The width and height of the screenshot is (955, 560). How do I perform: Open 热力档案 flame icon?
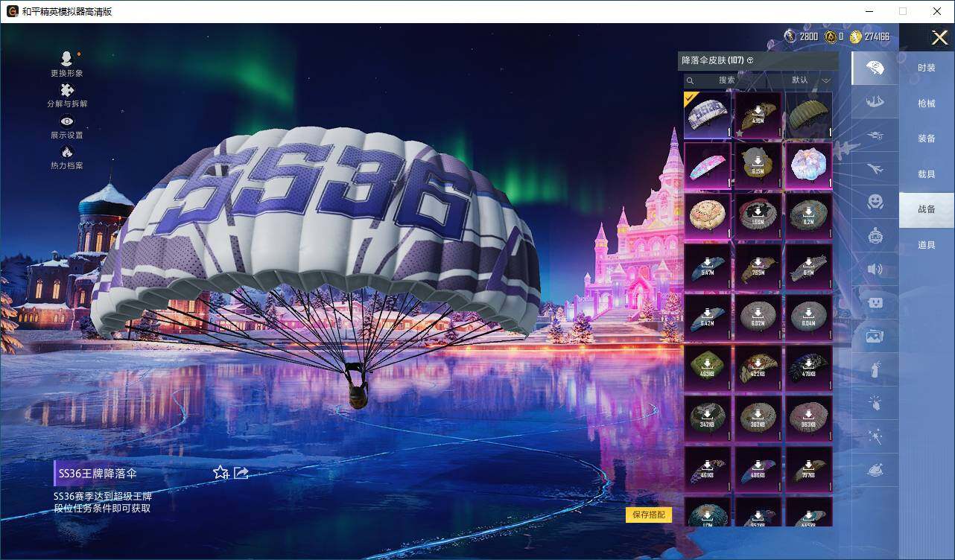pos(67,152)
